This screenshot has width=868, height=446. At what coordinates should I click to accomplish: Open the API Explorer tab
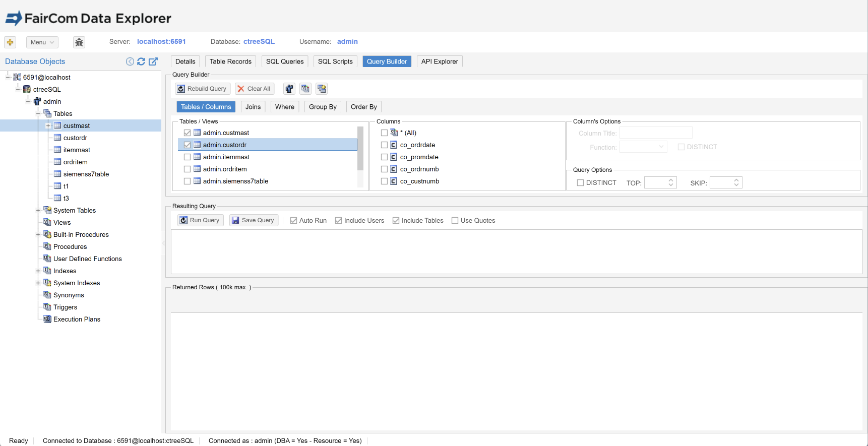coord(440,61)
